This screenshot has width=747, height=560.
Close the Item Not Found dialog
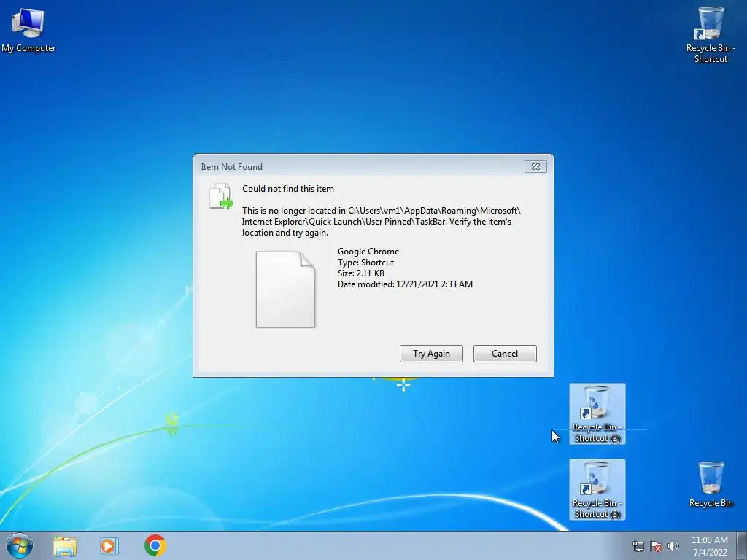[x=535, y=167]
